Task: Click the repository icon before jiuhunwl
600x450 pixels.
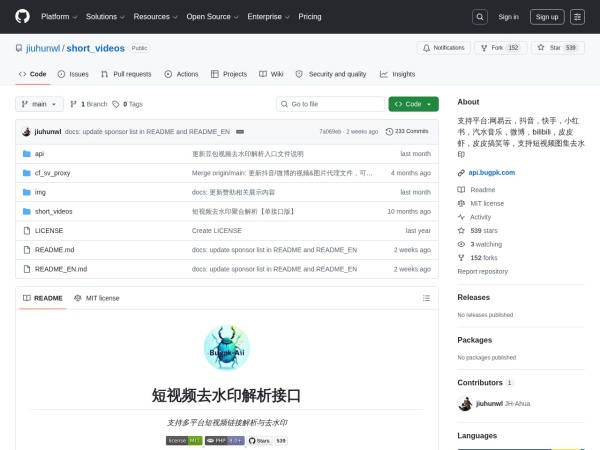Action: click(x=19, y=48)
